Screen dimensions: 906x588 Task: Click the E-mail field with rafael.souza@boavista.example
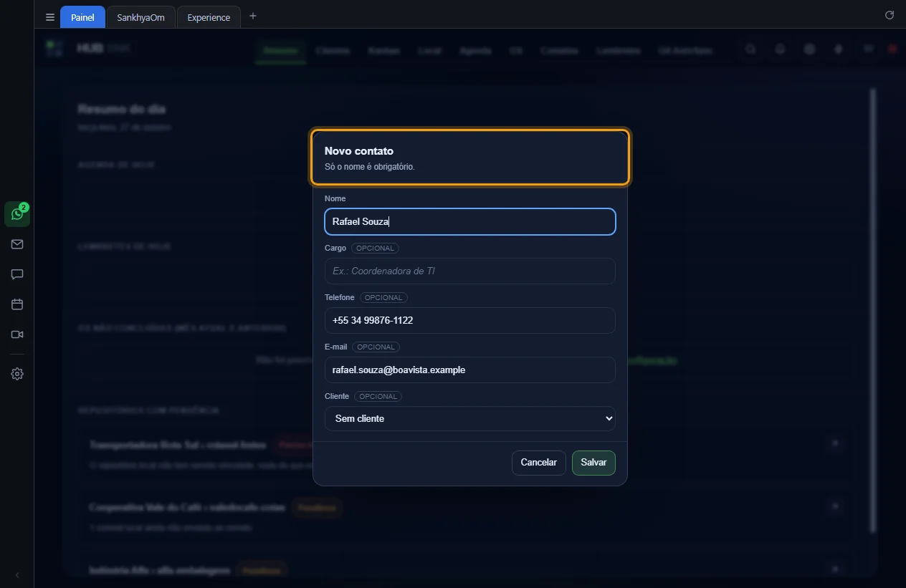[x=470, y=370]
